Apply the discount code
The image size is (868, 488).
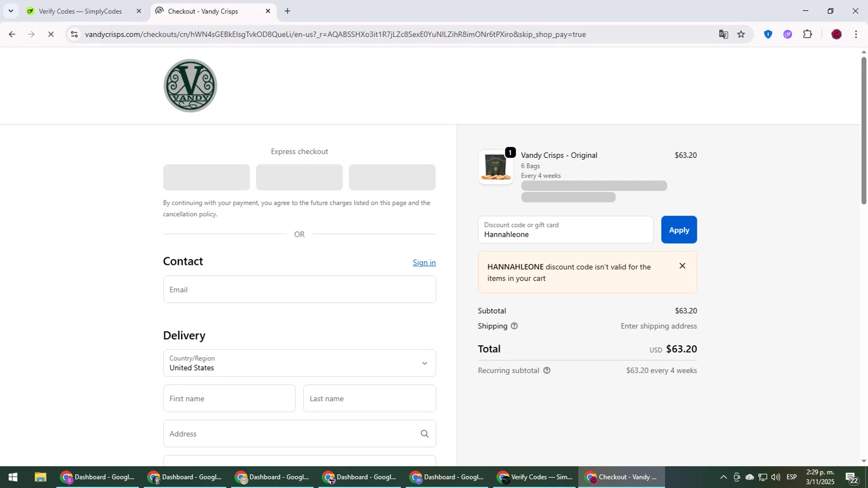point(679,230)
